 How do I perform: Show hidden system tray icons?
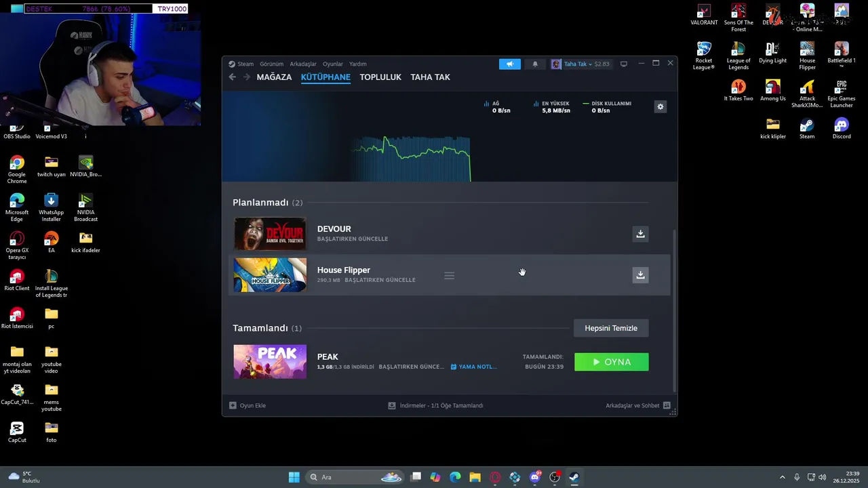[782, 477]
